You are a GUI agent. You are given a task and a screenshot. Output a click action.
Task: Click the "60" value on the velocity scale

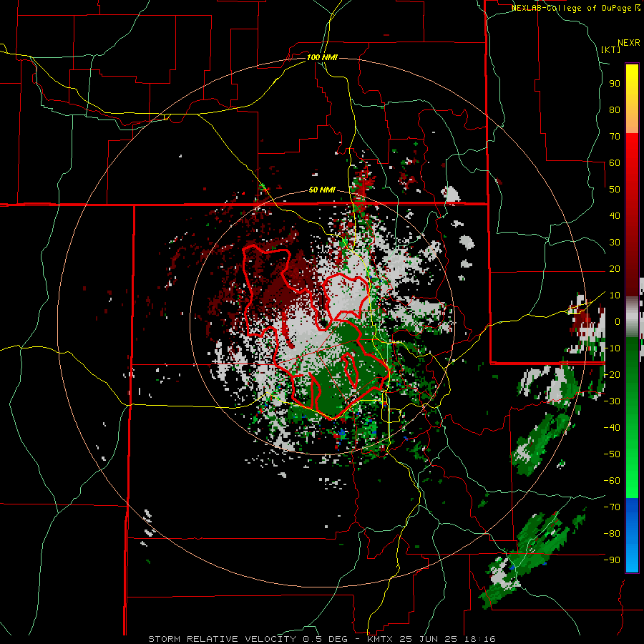pyautogui.click(x=615, y=162)
